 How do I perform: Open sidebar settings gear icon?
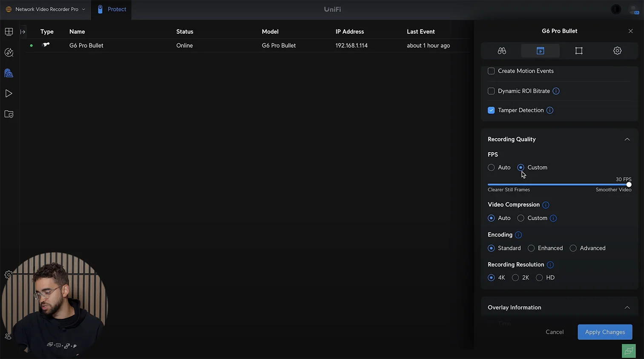pos(8,275)
